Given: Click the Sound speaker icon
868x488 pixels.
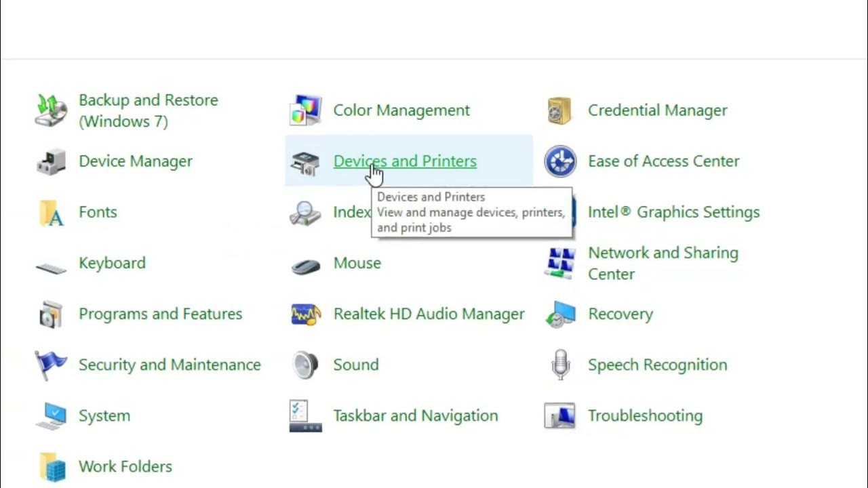Looking at the screenshot, I should 306,365.
